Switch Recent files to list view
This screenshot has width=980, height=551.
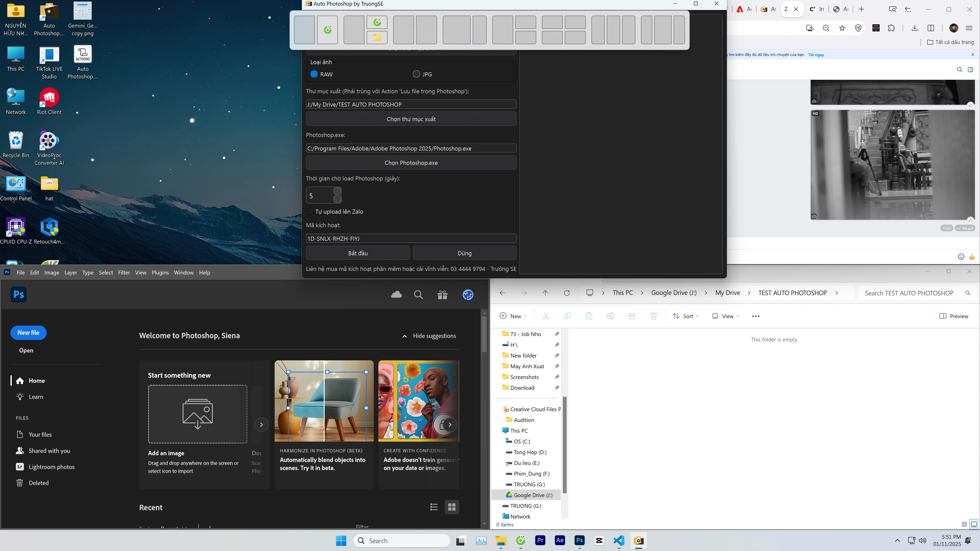434,507
